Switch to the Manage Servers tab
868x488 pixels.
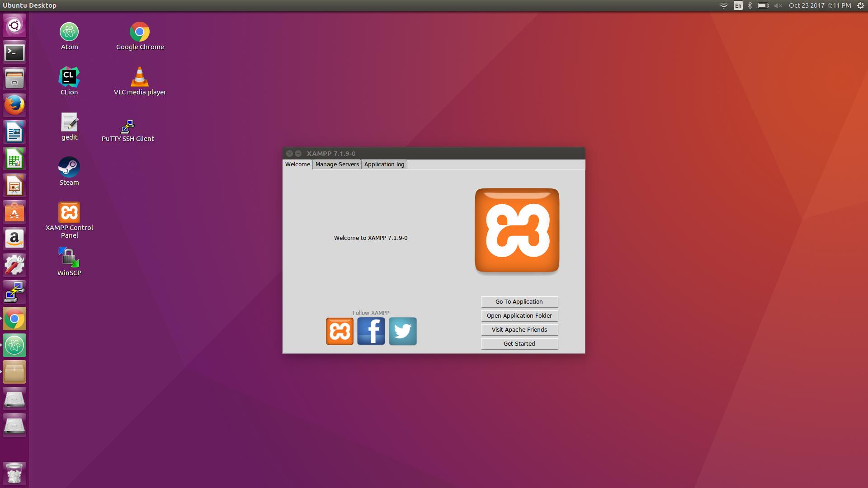pyautogui.click(x=337, y=164)
